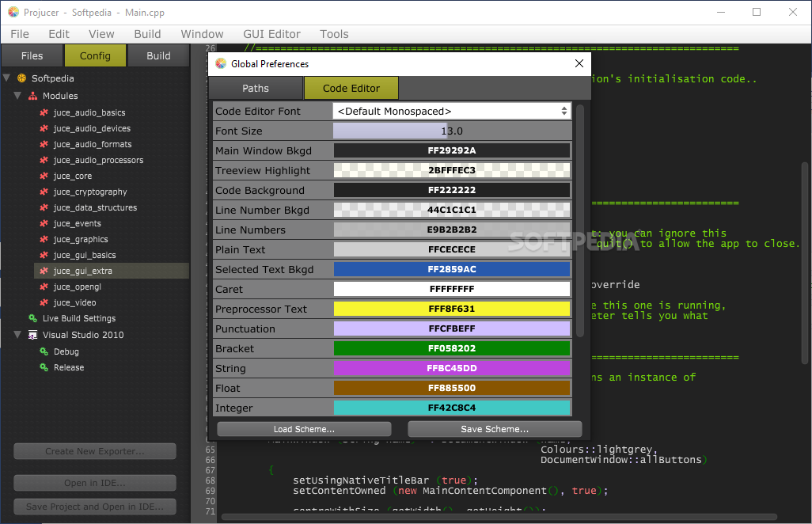The height and width of the screenshot is (524, 812).
Task: Click the juce_audio_formats module icon
Action: pos(44,144)
